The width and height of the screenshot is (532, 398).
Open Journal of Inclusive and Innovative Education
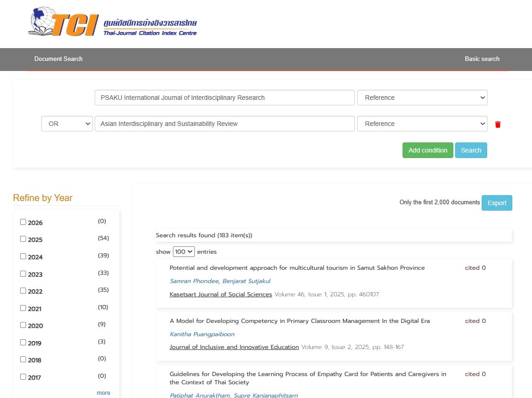[234, 347]
